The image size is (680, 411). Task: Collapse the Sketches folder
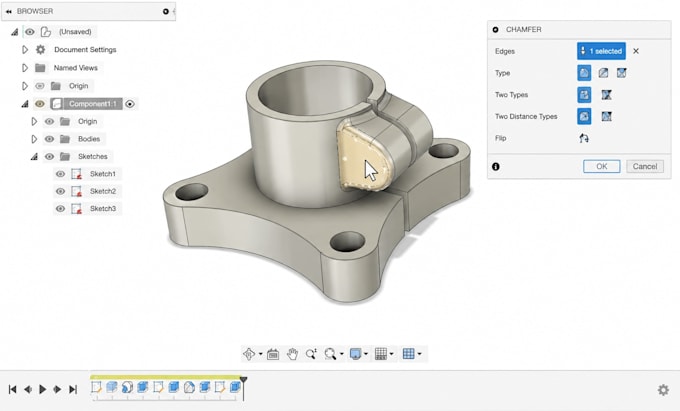pyautogui.click(x=34, y=157)
